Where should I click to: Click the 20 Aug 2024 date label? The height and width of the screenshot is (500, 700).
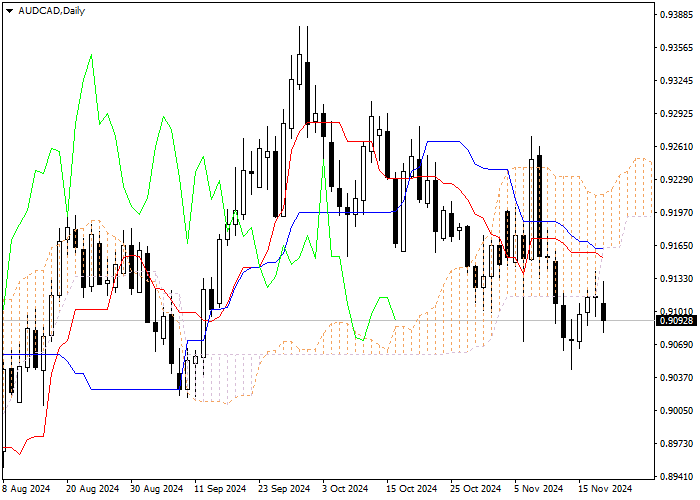tap(93, 489)
